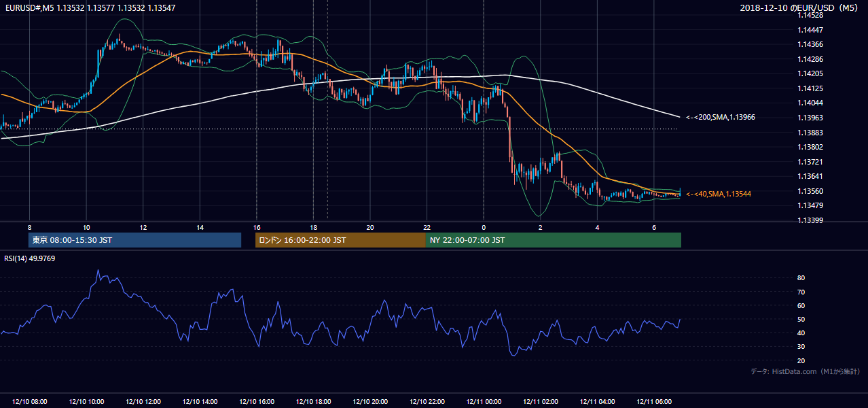Click hour tick 10 under the price chart
This screenshot has height=408, width=868.
86,227
